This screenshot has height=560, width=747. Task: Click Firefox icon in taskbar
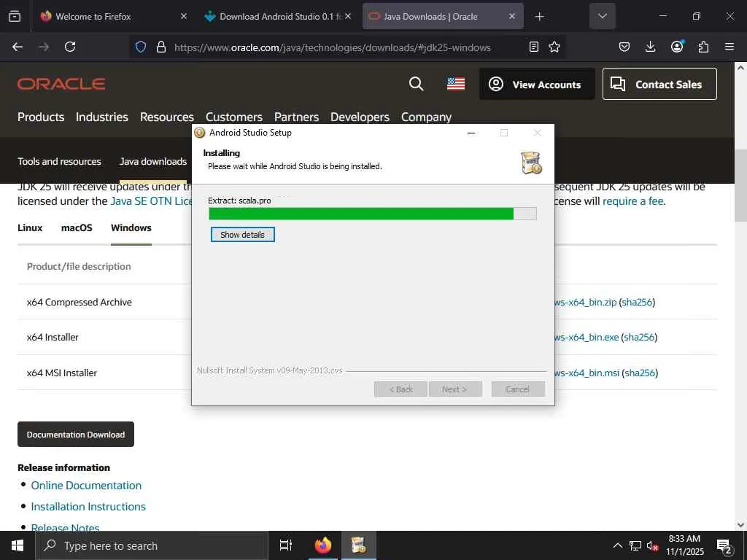click(x=323, y=545)
